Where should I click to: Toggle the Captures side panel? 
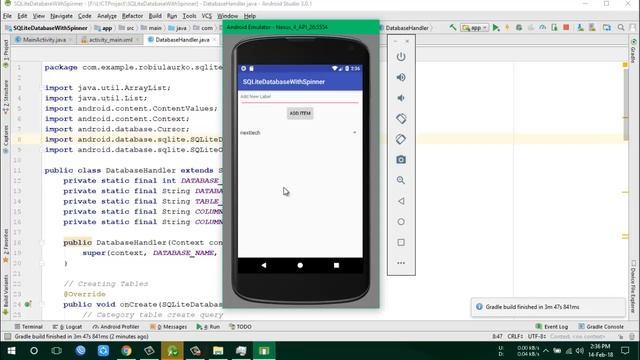click(x=6, y=139)
